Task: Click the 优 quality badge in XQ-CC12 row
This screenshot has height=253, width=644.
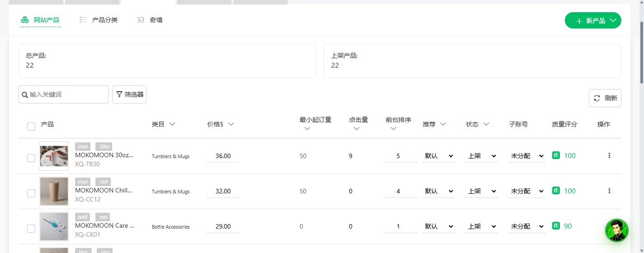Action: [x=556, y=191]
